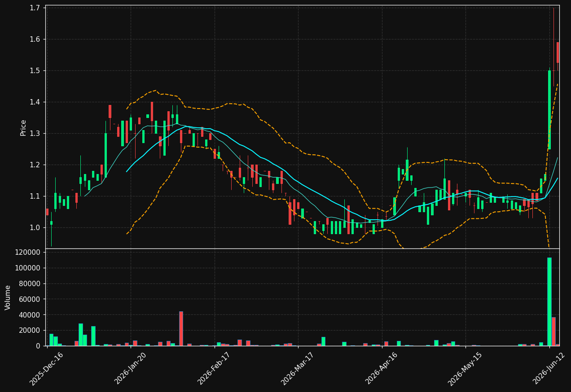The height and width of the screenshot is (392, 571).
Task: Click the red volume bar near 44000
Action: point(181,329)
